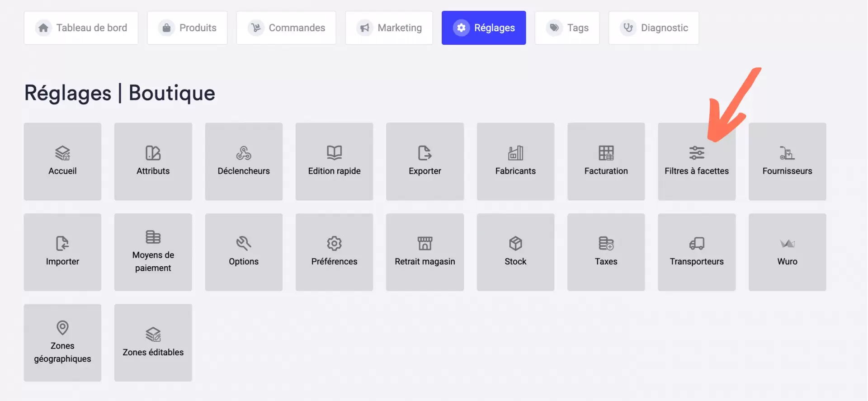Click the Accueil label
868x401 pixels.
point(62,171)
